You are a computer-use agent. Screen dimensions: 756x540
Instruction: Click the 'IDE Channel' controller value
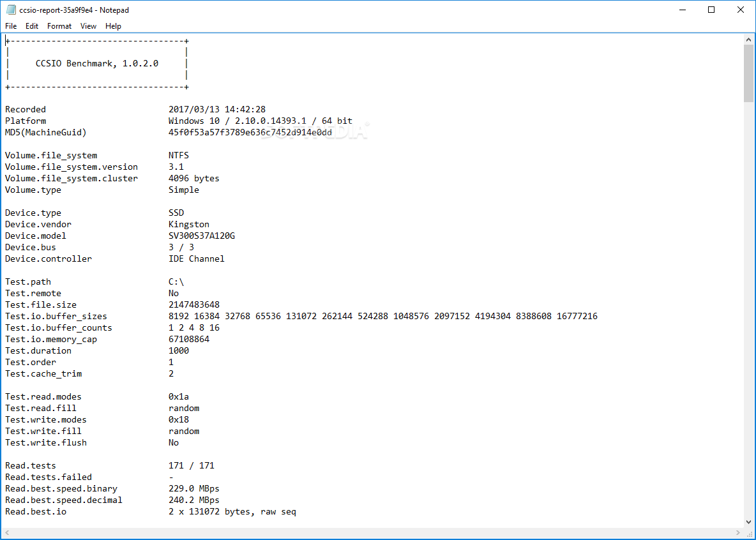point(196,259)
